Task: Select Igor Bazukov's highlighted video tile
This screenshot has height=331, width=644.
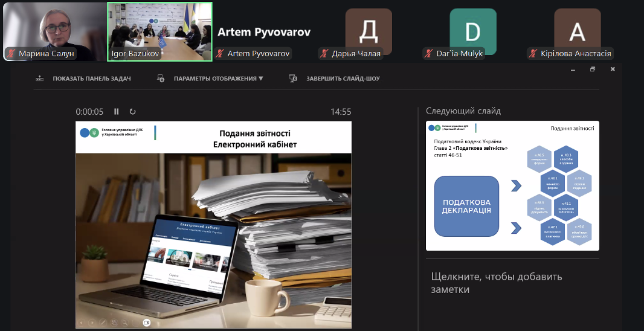Action: (x=159, y=31)
